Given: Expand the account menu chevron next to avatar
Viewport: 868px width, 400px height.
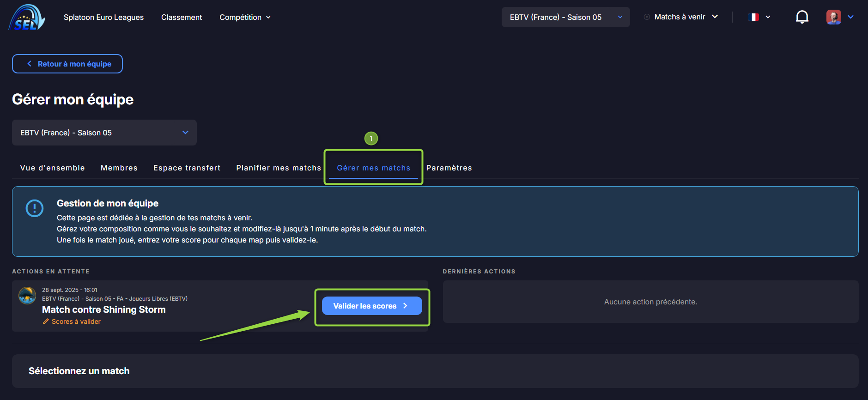Looking at the screenshot, I should pos(851,17).
